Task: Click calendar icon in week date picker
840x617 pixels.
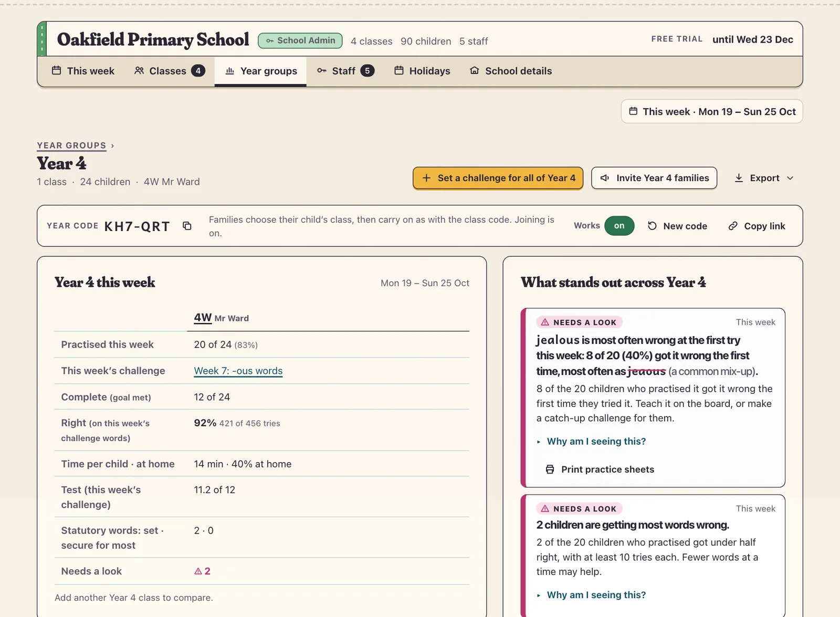Action: pyautogui.click(x=634, y=111)
